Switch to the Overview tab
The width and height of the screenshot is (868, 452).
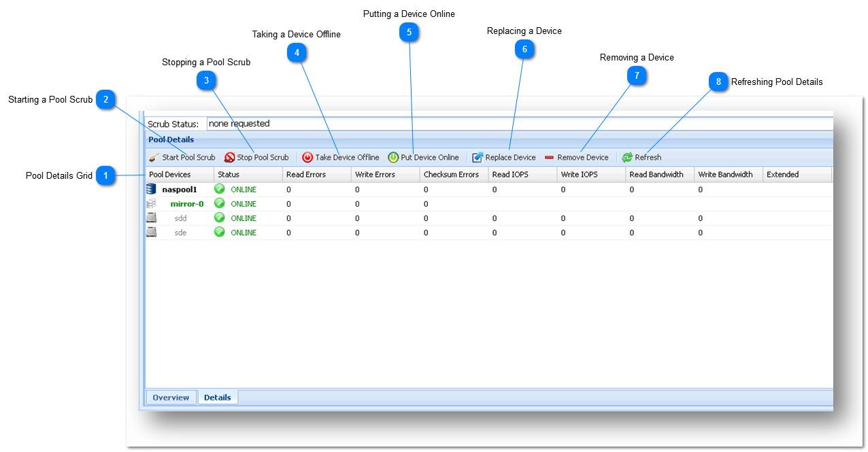coord(171,397)
